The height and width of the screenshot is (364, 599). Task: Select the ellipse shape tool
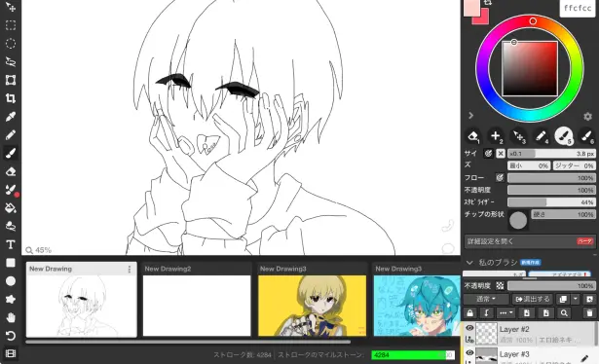(11, 281)
